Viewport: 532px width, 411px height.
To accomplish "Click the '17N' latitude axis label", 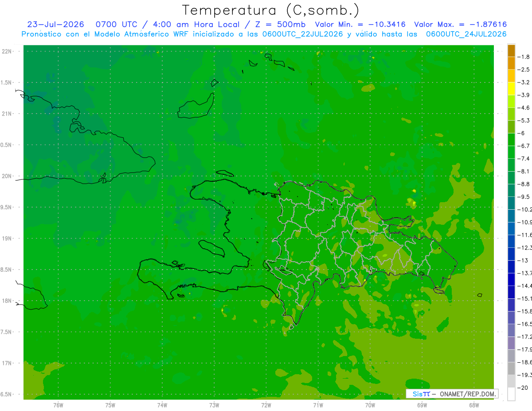I will [6, 363].
